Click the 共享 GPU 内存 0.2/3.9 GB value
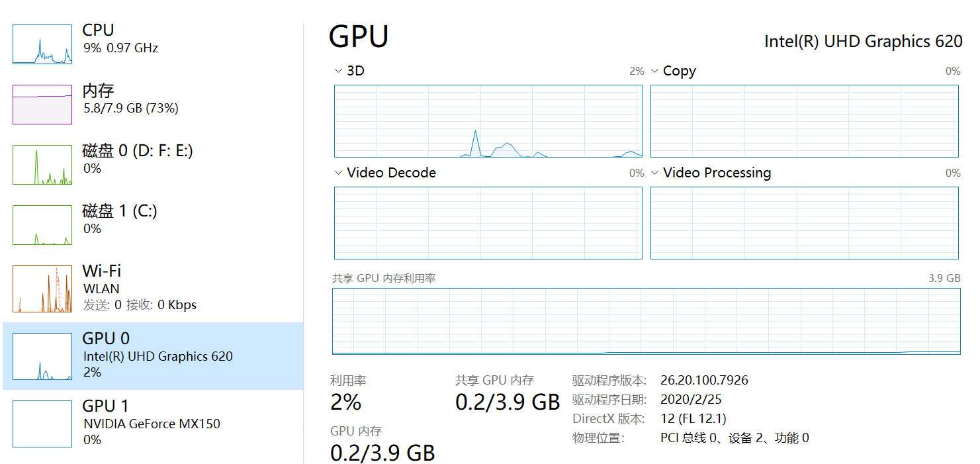The height and width of the screenshot is (464, 980). tap(508, 402)
